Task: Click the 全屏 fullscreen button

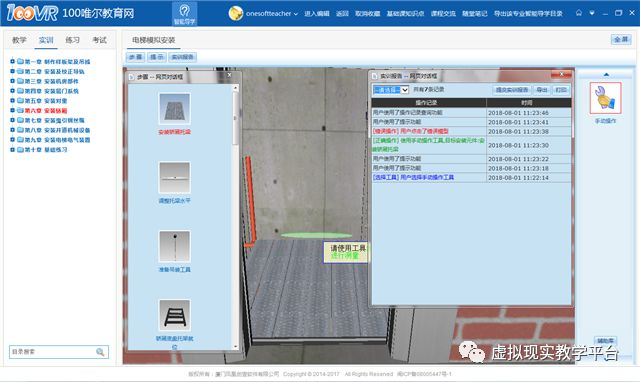Action: pyautogui.click(x=621, y=40)
